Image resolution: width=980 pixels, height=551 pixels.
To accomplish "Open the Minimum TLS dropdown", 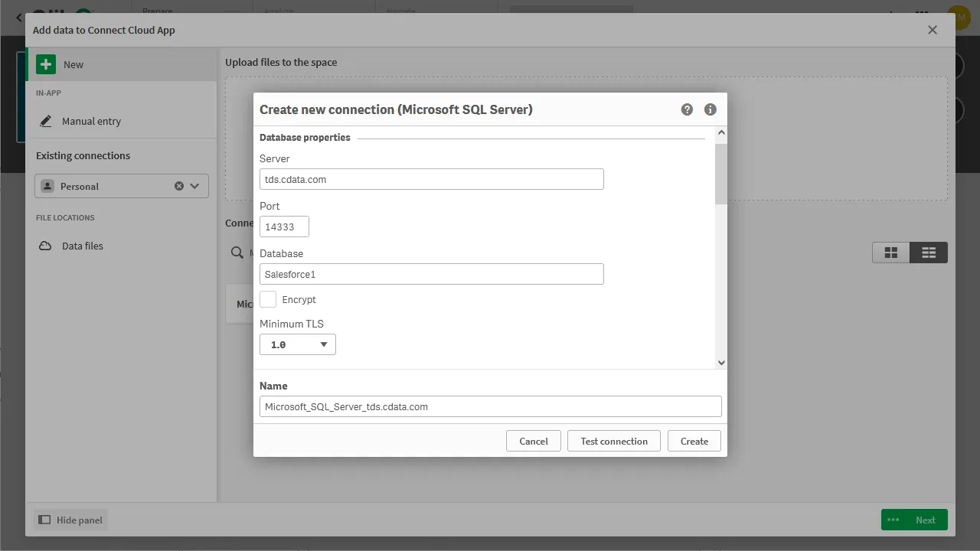I will [x=298, y=344].
